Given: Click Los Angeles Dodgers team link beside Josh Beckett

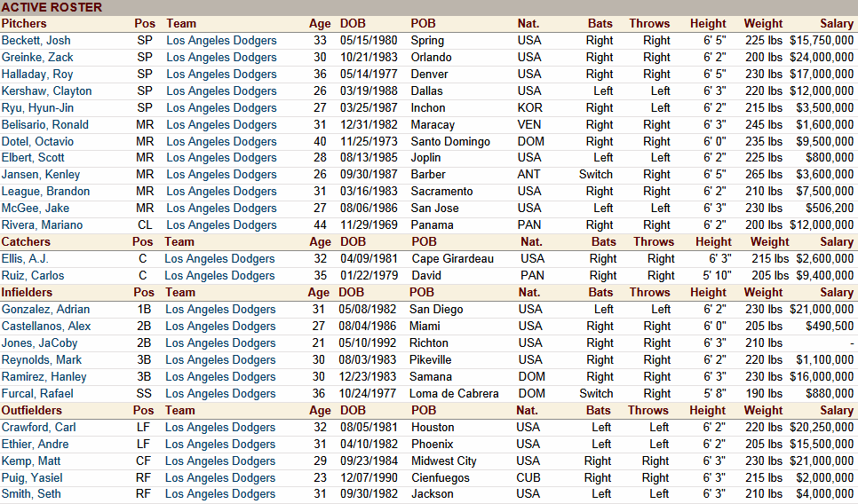Looking at the screenshot, I should (221, 40).
